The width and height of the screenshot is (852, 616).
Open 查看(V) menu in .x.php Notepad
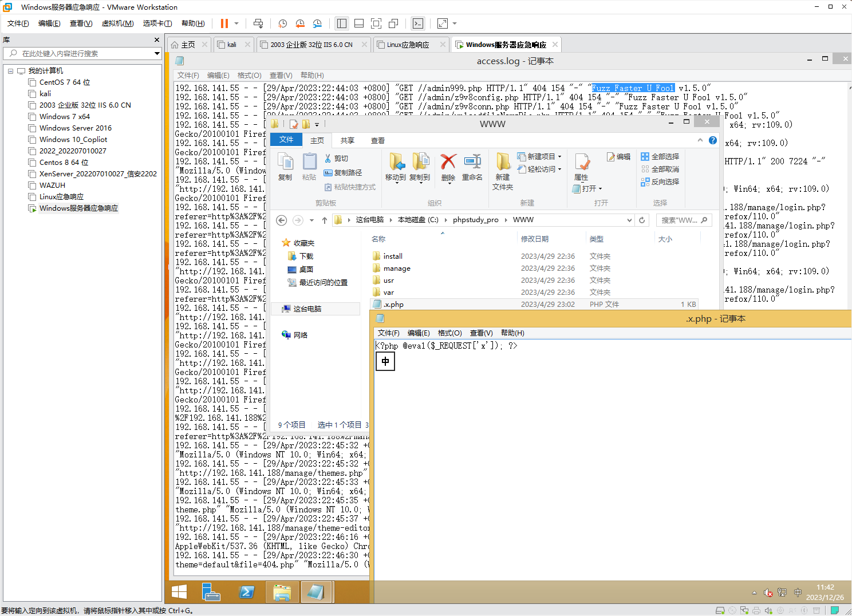click(x=481, y=333)
